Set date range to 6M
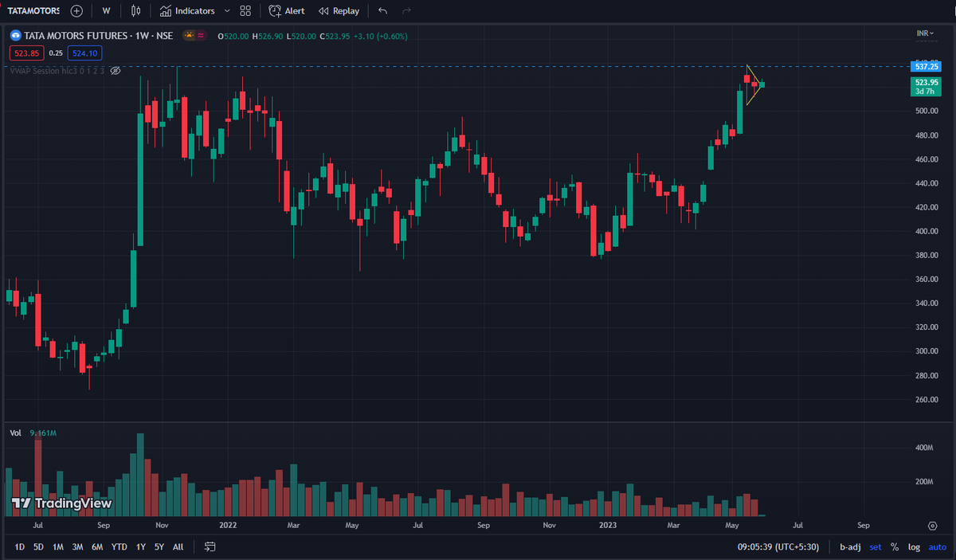 pyautogui.click(x=97, y=547)
